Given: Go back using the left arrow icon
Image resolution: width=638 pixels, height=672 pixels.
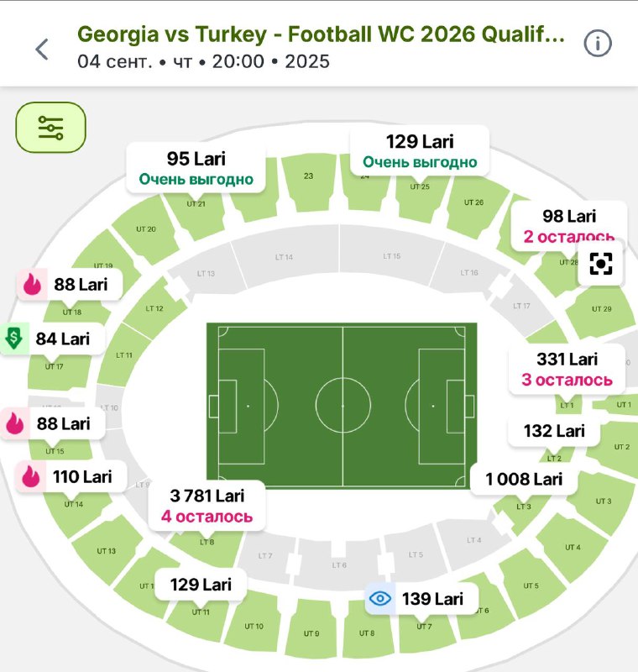Looking at the screenshot, I should pos(42,49).
